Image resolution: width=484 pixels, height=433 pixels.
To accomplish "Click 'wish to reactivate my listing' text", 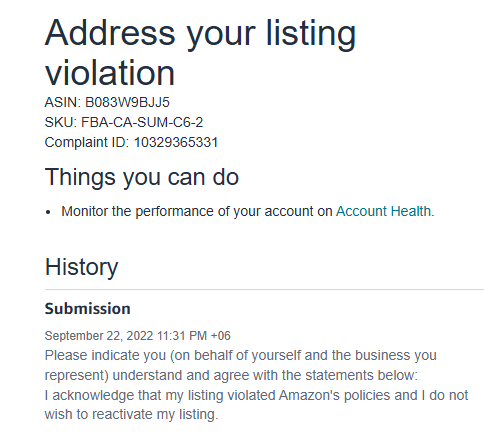I will click(131, 415).
